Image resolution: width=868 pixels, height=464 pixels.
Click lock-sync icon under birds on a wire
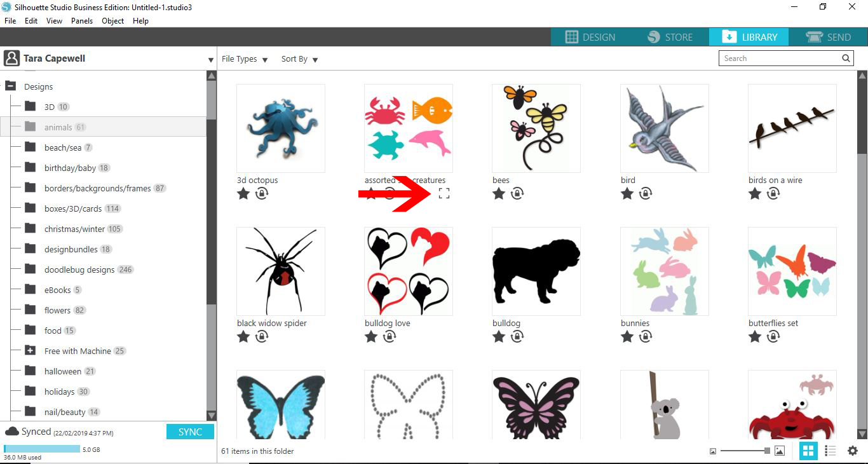click(x=773, y=194)
